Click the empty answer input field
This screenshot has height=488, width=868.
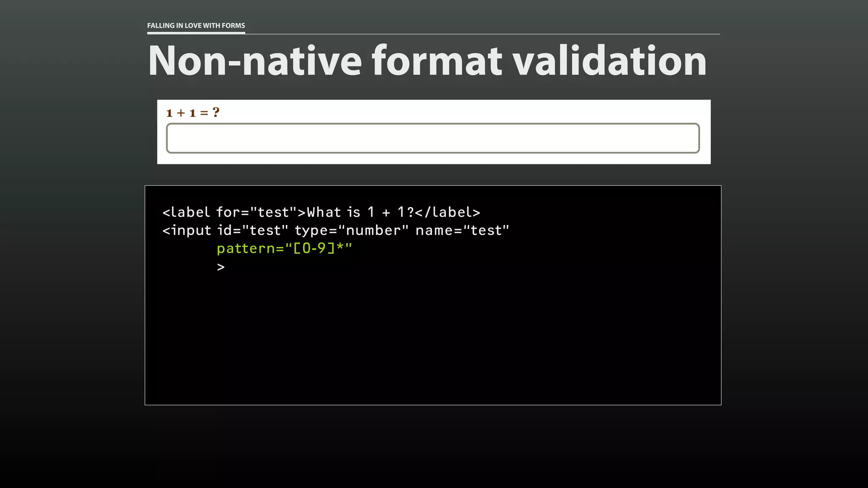point(433,138)
